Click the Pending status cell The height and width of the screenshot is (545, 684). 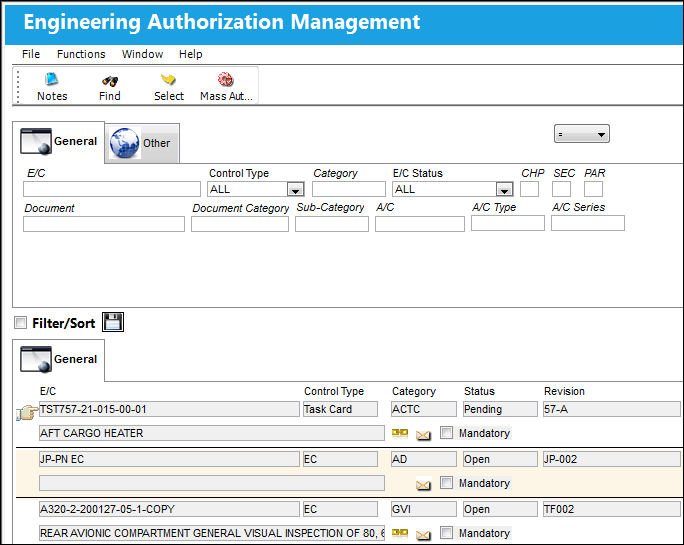(x=500, y=409)
